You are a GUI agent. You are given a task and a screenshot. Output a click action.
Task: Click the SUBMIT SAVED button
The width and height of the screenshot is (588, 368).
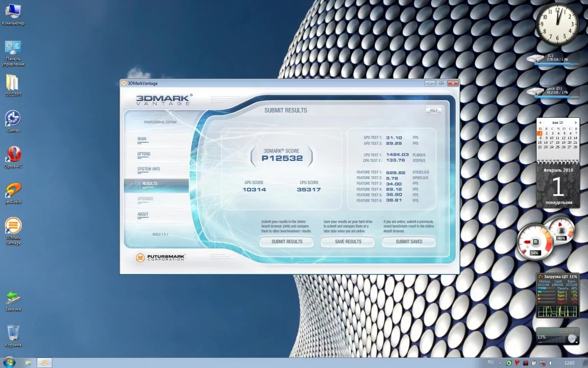[x=409, y=241]
